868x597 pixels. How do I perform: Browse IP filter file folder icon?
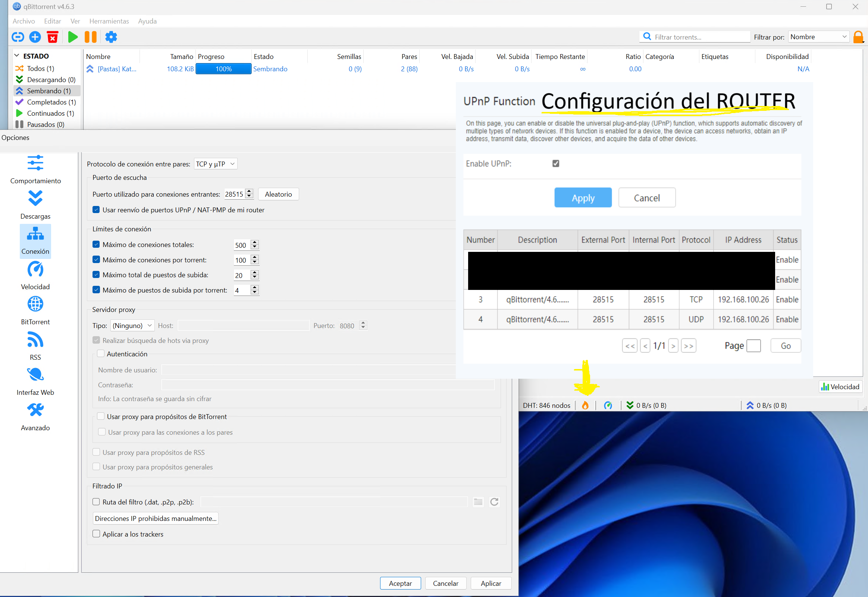coord(478,501)
